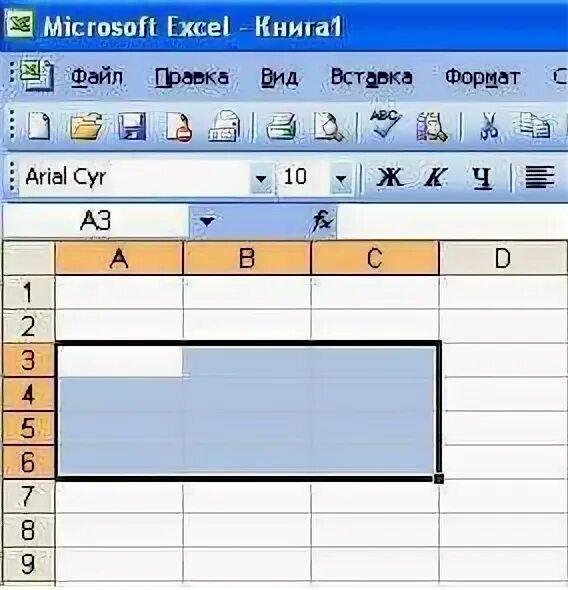The height and width of the screenshot is (590, 568).
Task: Toggle bold with the Ж button
Action: [390, 177]
